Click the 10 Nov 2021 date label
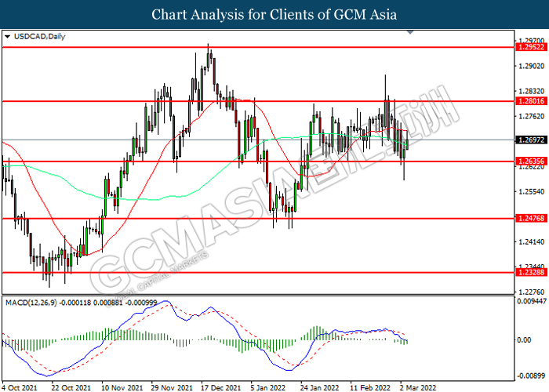The width and height of the screenshot is (549, 392). point(122,387)
